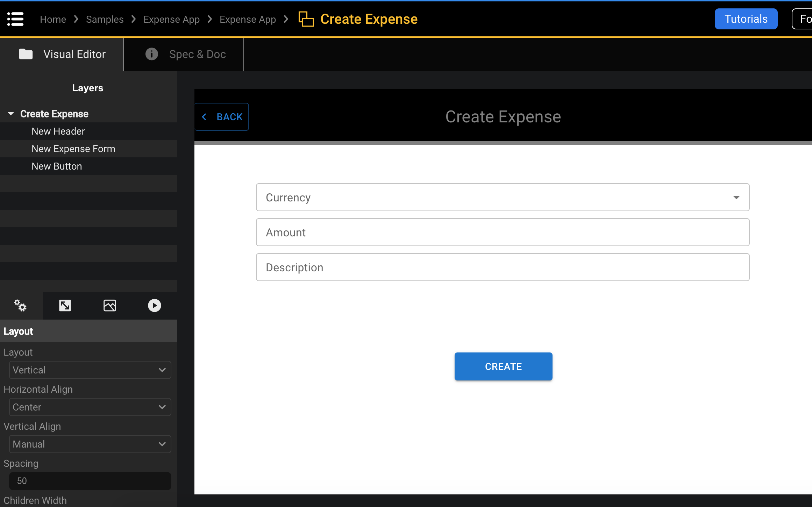Open the image styling panel icon

[109, 305]
